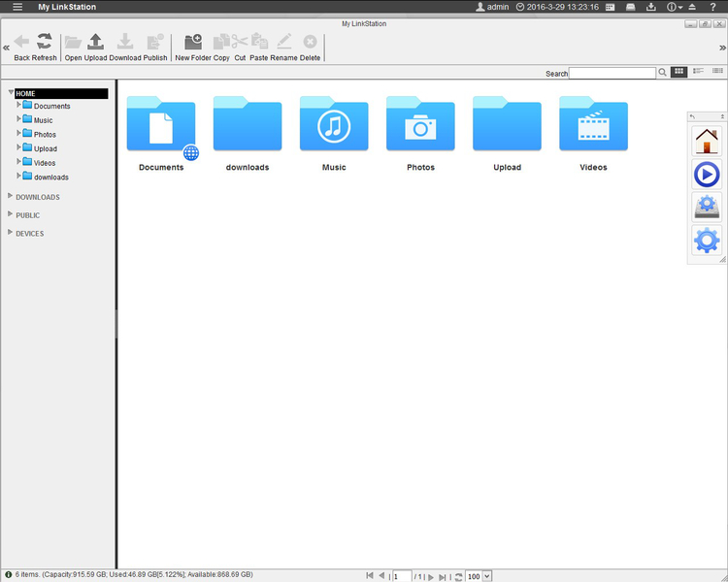
Task: Open the admin user menu
Action: coord(492,7)
